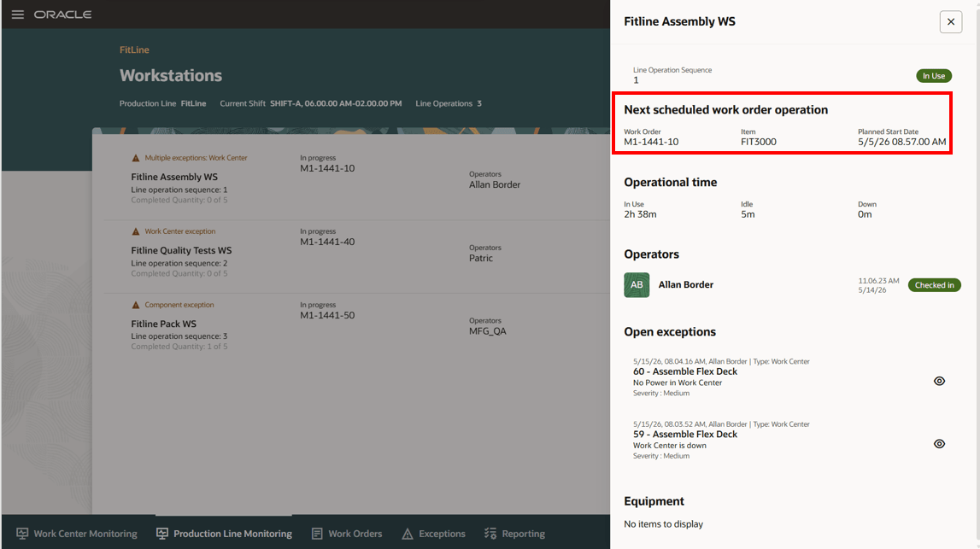View exception 59 - Assemble Flex Deck details
This screenshot has width=980, height=549.
click(x=939, y=444)
